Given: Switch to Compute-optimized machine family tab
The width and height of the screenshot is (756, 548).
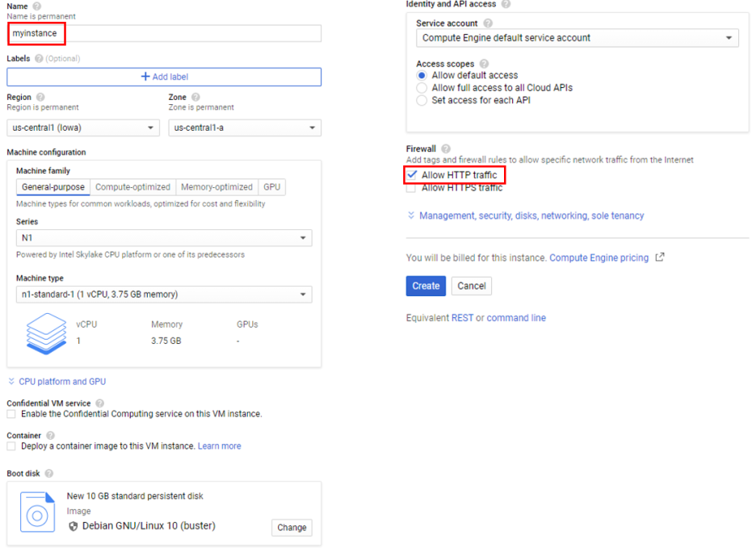Looking at the screenshot, I should 132,187.
